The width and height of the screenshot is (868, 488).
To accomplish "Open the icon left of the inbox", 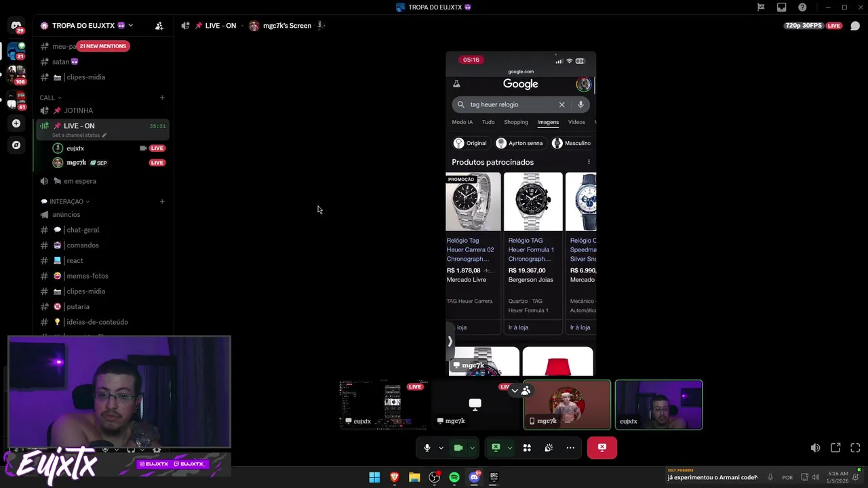I will tap(761, 7).
